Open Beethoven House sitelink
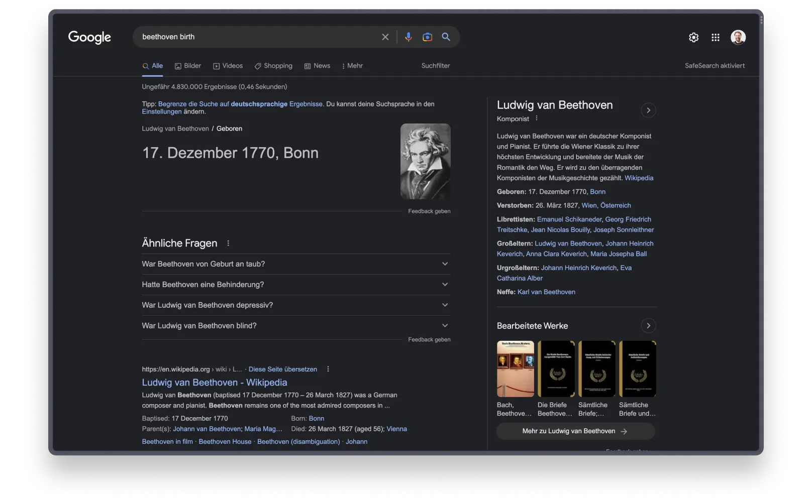 (x=225, y=442)
